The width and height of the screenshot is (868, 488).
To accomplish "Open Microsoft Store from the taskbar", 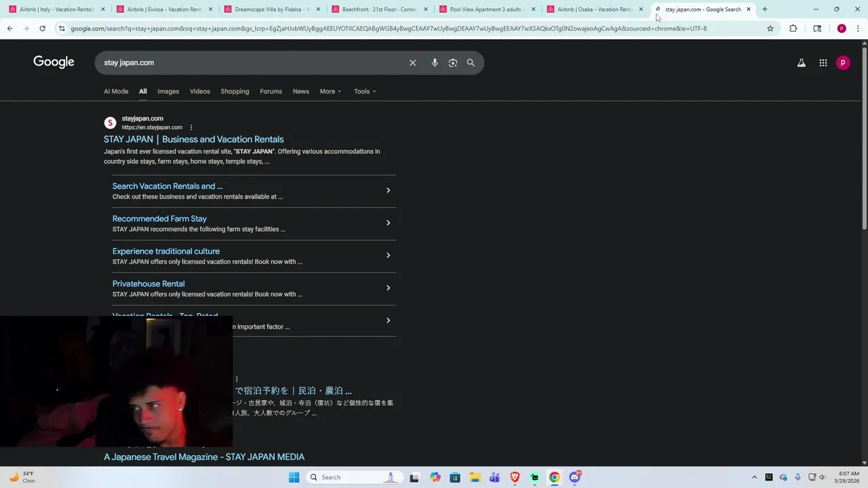I will coord(455,477).
